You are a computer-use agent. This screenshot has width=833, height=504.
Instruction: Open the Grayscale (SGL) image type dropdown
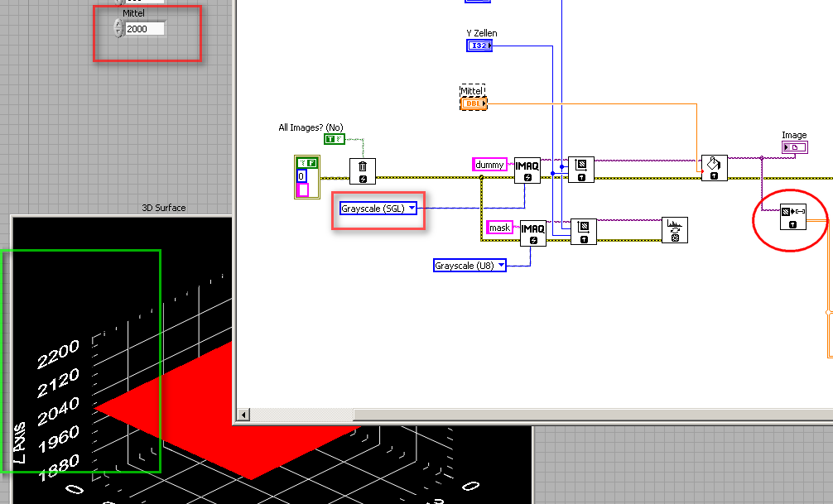[378, 209]
